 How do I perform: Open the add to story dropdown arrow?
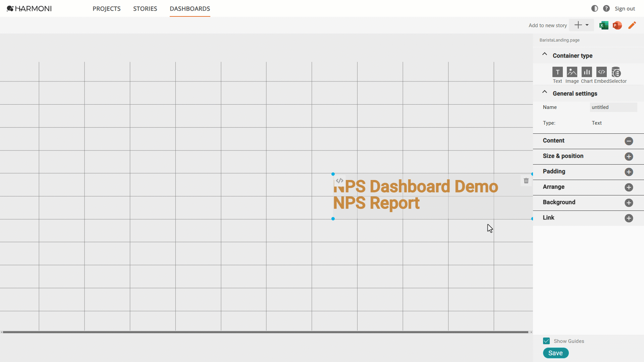point(587,25)
